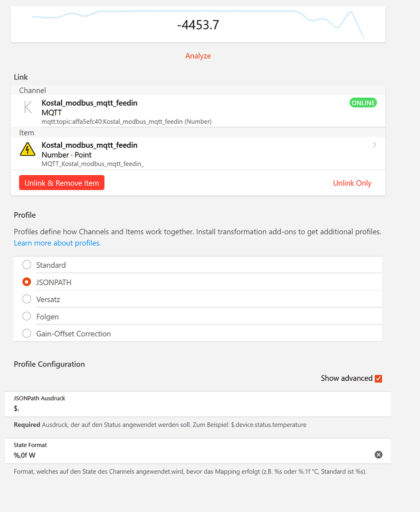Viewport: 420px width, 512px height.
Task: Click the Unlink & Remove Item button
Action: [x=61, y=183]
